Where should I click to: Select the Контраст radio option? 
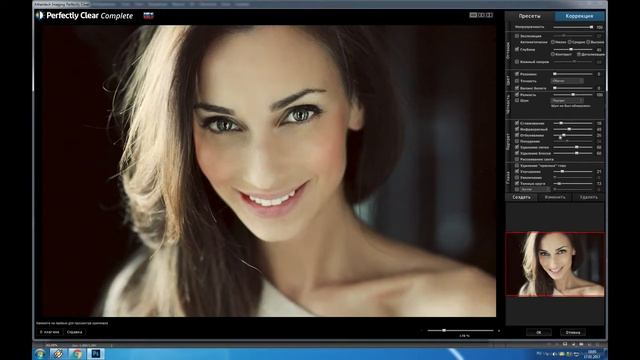pos(553,54)
